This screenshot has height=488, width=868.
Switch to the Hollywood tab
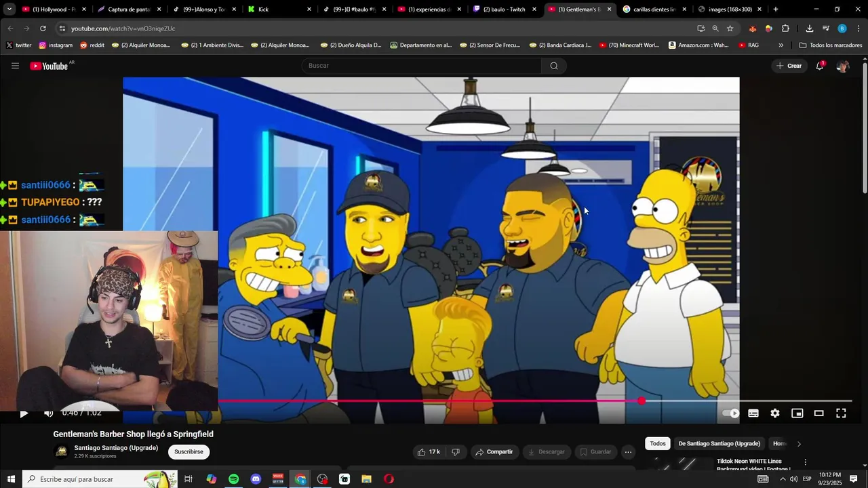click(x=54, y=9)
